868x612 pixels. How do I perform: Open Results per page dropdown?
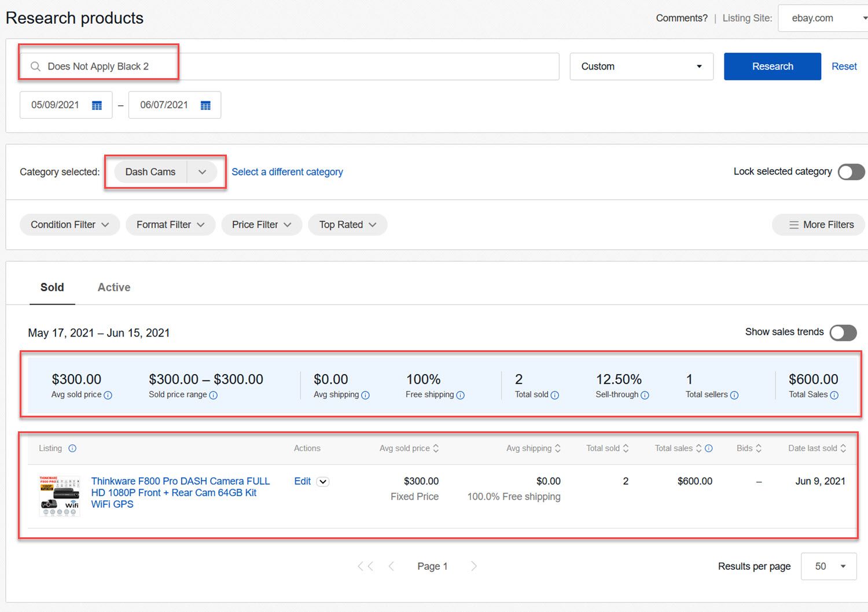(x=829, y=566)
